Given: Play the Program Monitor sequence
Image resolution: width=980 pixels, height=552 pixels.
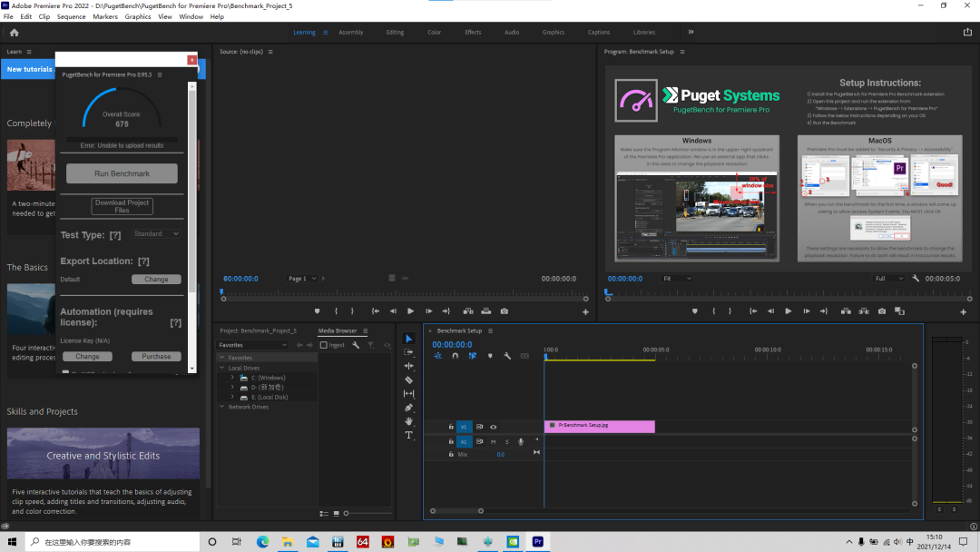Looking at the screenshot, I should tap(789, 311).
